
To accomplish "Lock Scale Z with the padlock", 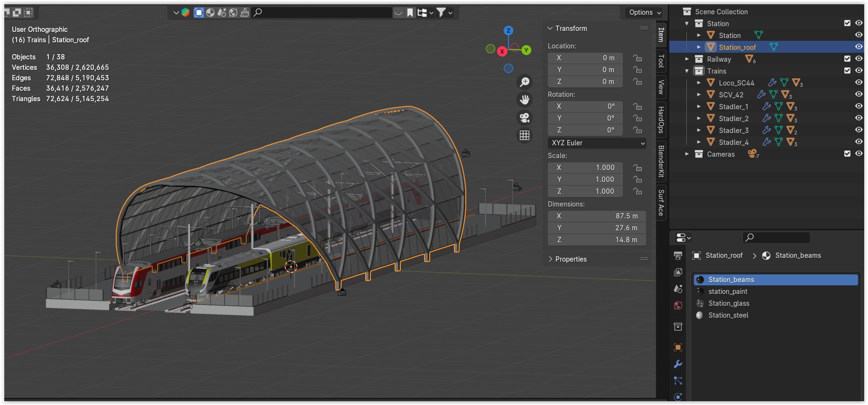I will 637,191.
